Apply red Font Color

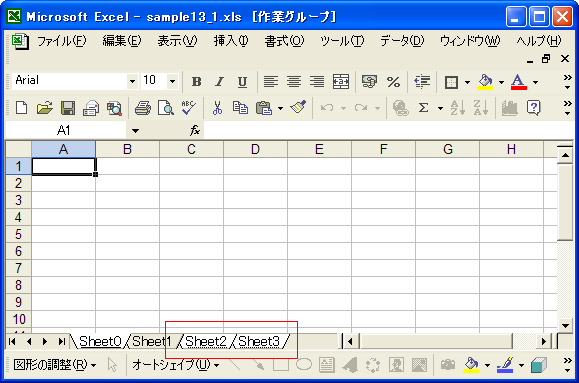pyautogui.click(x=518, y=82)
